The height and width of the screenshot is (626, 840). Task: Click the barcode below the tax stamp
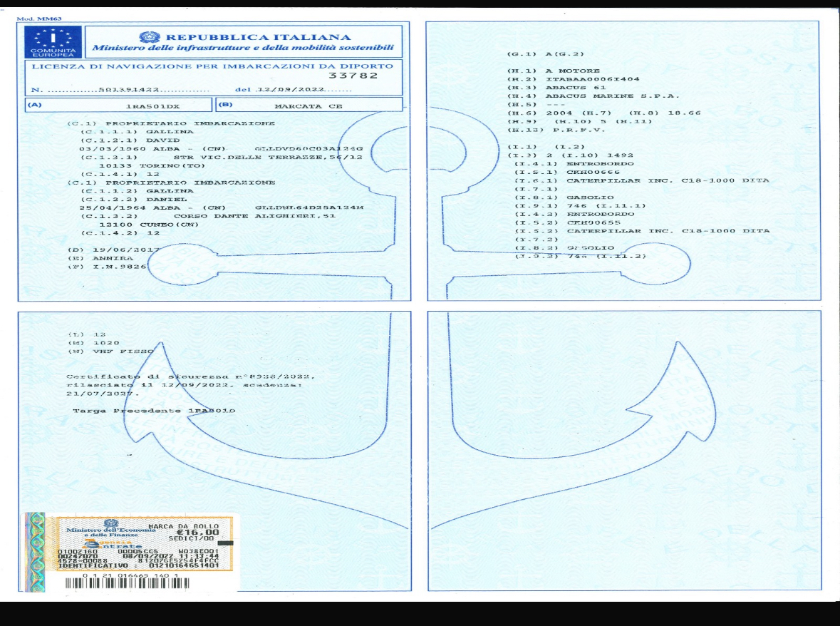127,583
